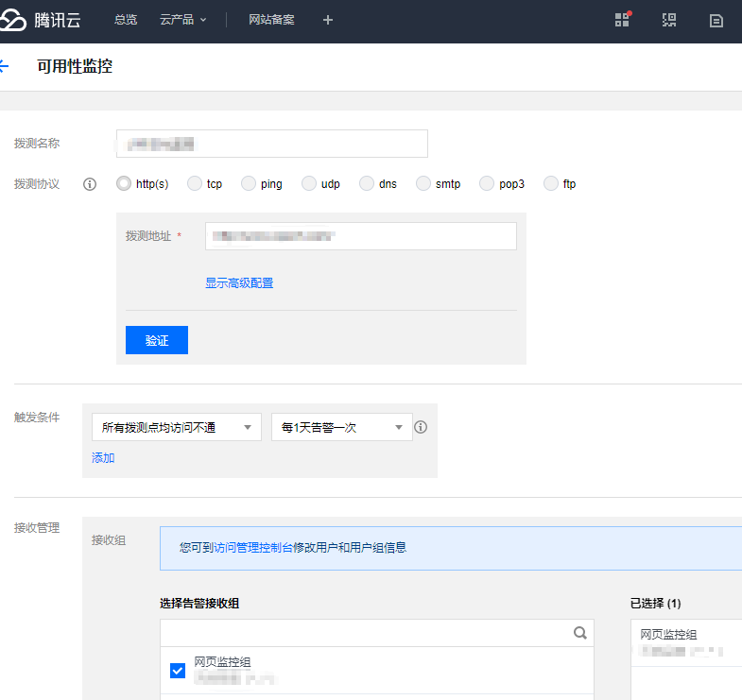Image resolution: width=742 pixels, height=700 pixels.
Task: Click the 显示高级配置 link
Action: tap(239, 282)
